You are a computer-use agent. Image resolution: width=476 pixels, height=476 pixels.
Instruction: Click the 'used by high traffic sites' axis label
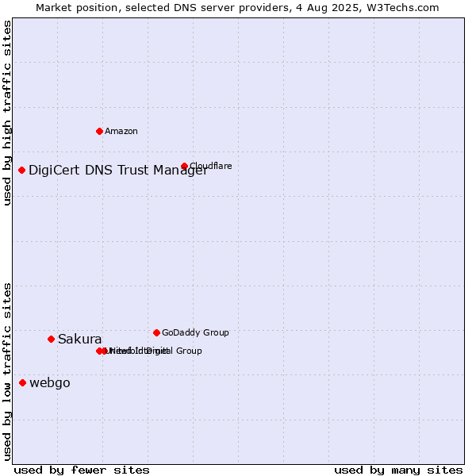(7, 113)
